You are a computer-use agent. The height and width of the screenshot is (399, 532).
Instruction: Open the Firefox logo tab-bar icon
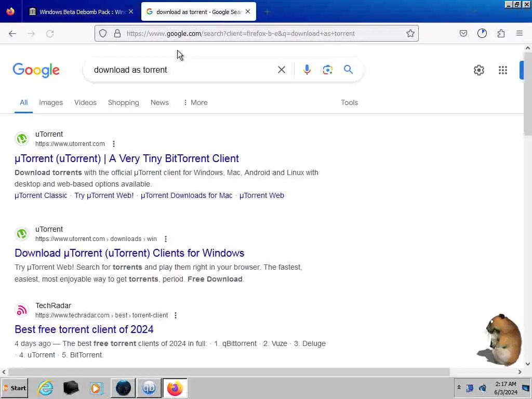[x=10, y=11]
